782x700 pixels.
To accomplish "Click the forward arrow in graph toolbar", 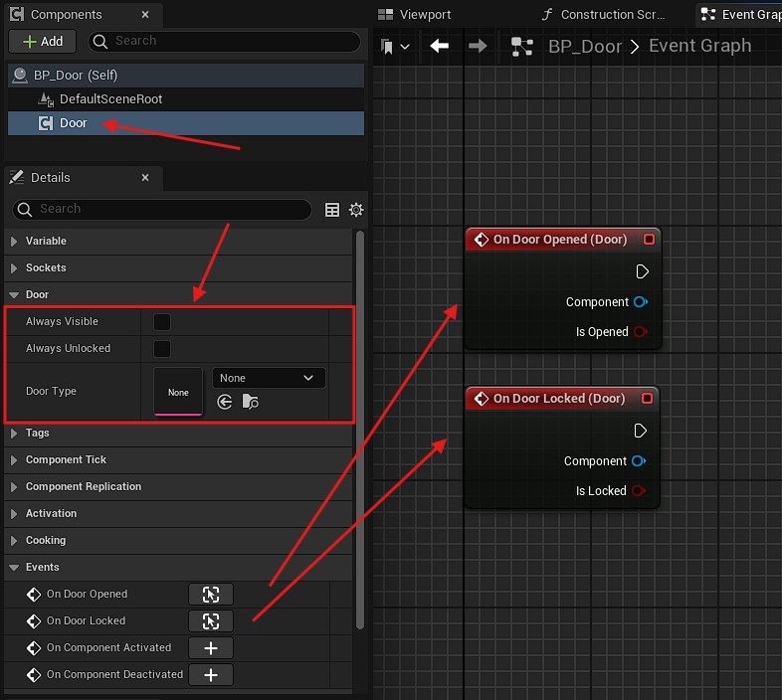I will click(478, 47).
